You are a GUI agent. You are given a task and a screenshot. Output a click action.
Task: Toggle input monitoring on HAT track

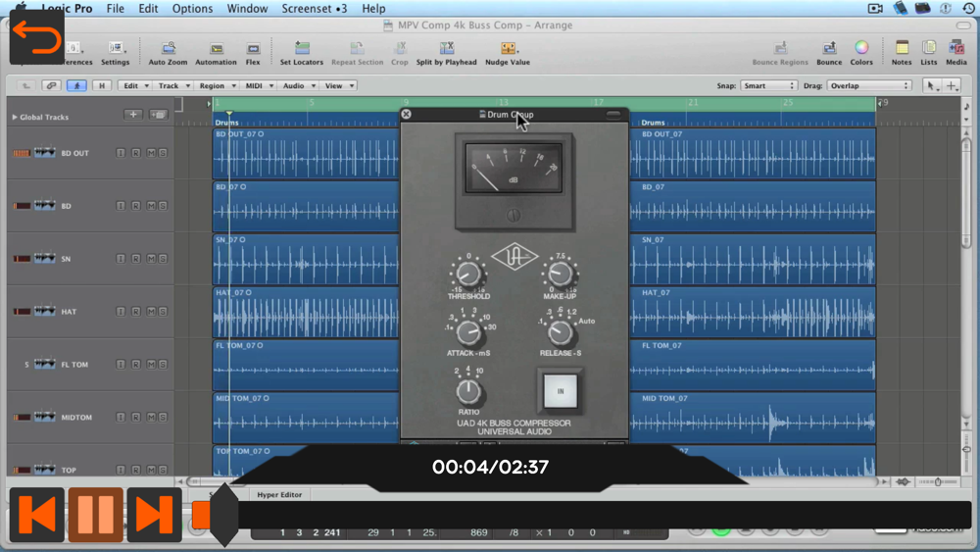coord(121,312)
